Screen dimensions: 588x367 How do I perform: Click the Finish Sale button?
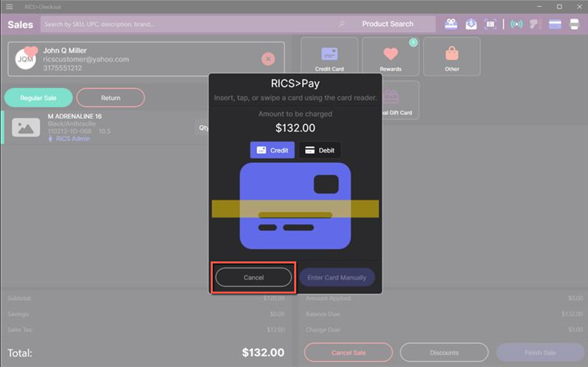click(x=540, y=353)
